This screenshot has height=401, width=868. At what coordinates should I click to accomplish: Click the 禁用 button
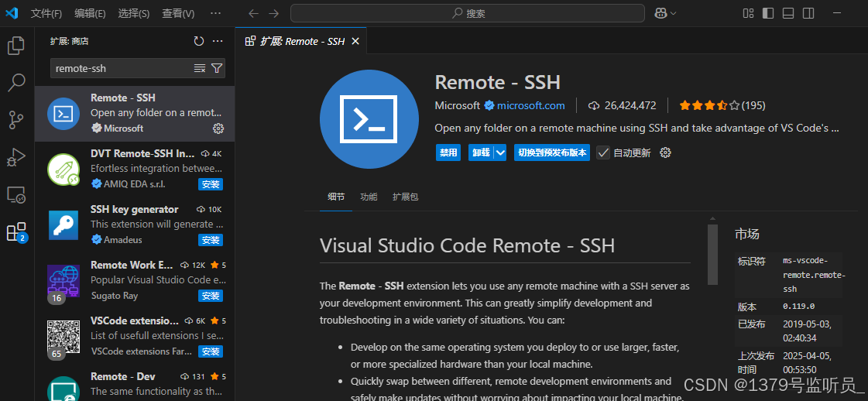point(448,153)
